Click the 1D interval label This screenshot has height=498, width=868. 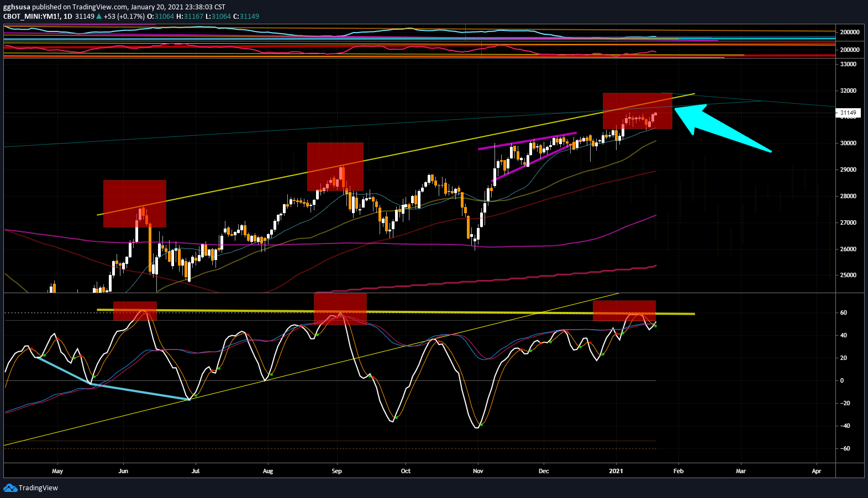(68, 16)
